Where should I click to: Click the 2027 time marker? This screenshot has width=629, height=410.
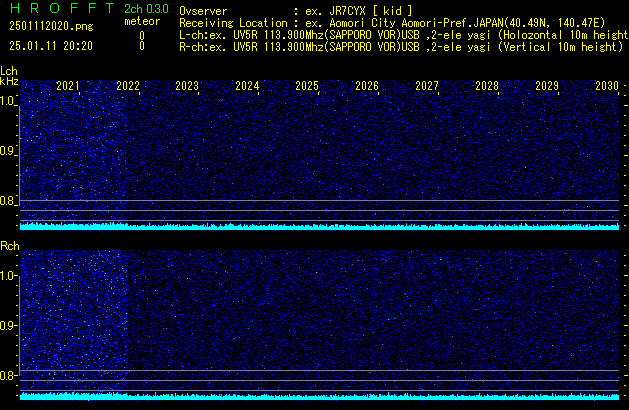click(427, 86)
